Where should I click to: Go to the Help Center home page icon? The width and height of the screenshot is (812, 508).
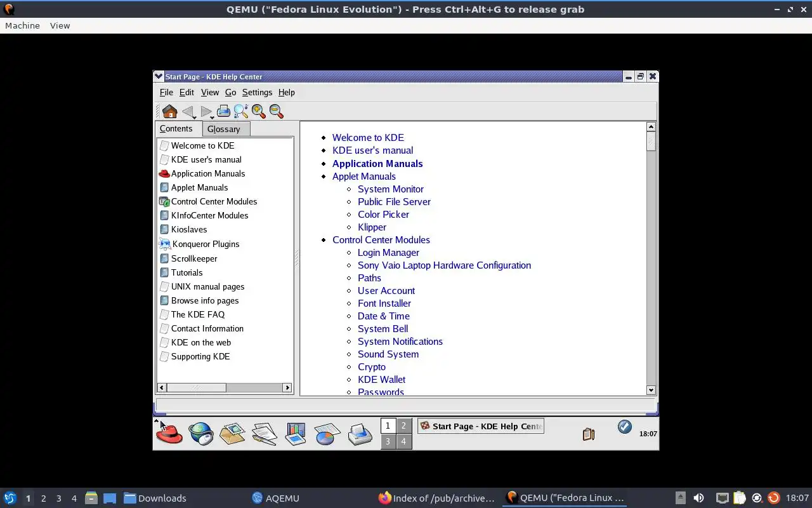(169, 112)
